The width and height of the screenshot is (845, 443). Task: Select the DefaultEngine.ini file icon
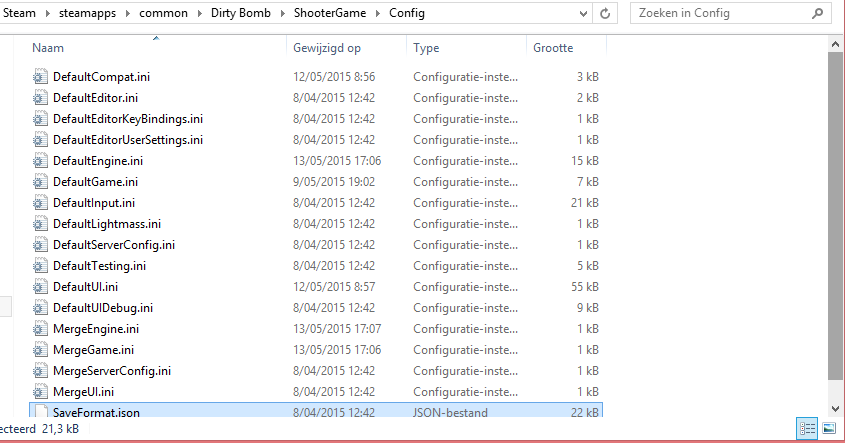tap(40, 161)
